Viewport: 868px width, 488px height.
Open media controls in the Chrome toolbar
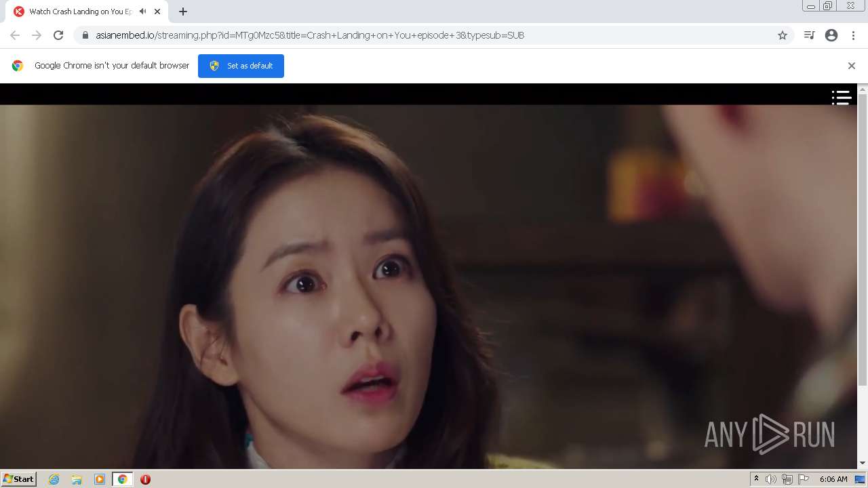click(x=809, y=35)
